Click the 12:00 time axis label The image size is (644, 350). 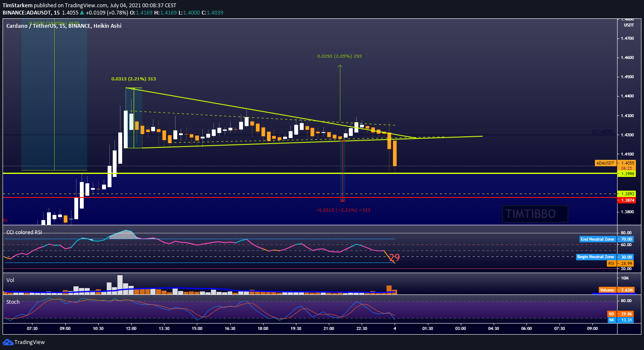(x=131, y=329)
